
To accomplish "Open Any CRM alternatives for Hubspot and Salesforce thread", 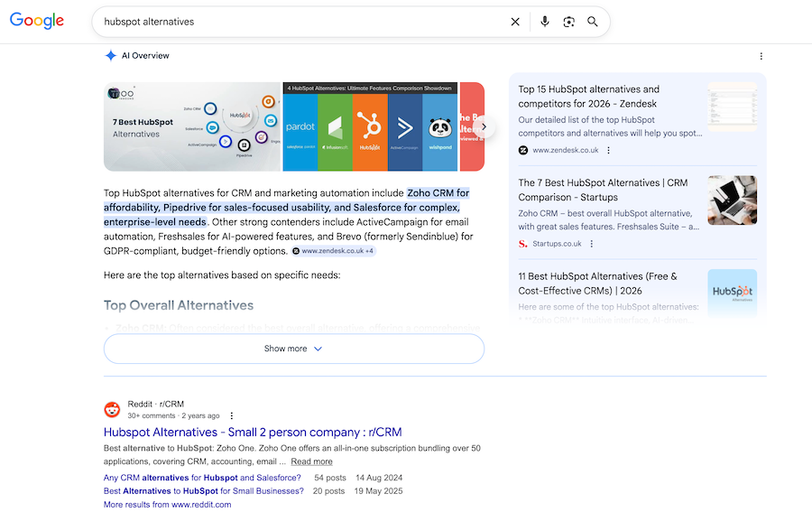I will [202, 478].
